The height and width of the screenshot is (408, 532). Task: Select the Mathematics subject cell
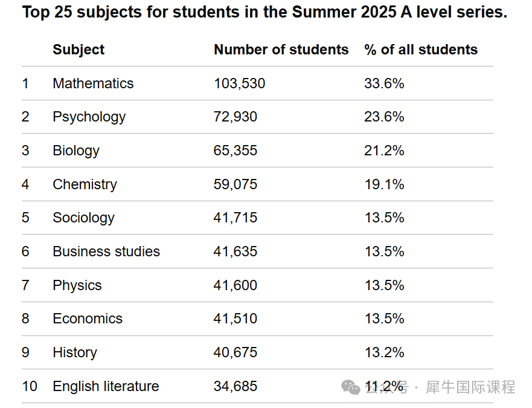(93, 83)
